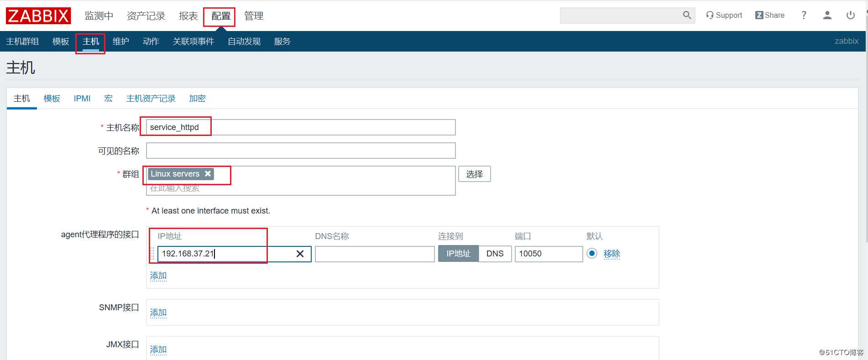Switch to the 加密 tab
868x360 pixels.
point(197,99)
